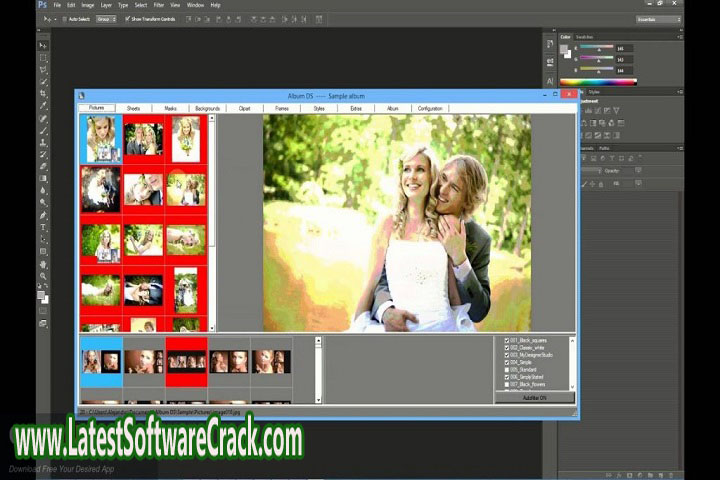Select the Move tool in the toolbar
Image resolution: width=720 pixels, height=480 pixels.
pos(43,46)
